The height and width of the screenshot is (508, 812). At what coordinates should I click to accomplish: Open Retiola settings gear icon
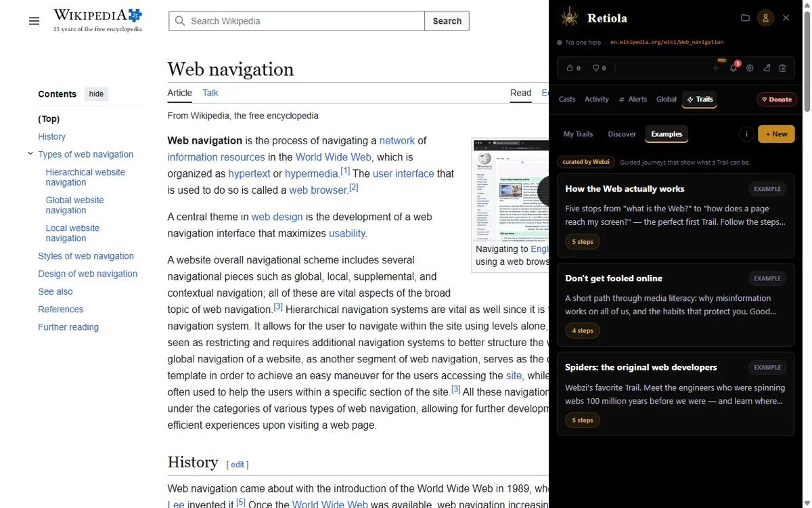(x=750, y=68)
